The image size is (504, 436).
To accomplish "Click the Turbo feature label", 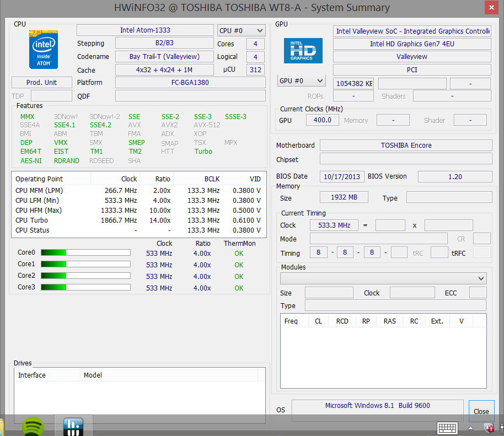I will pos(203,152).
